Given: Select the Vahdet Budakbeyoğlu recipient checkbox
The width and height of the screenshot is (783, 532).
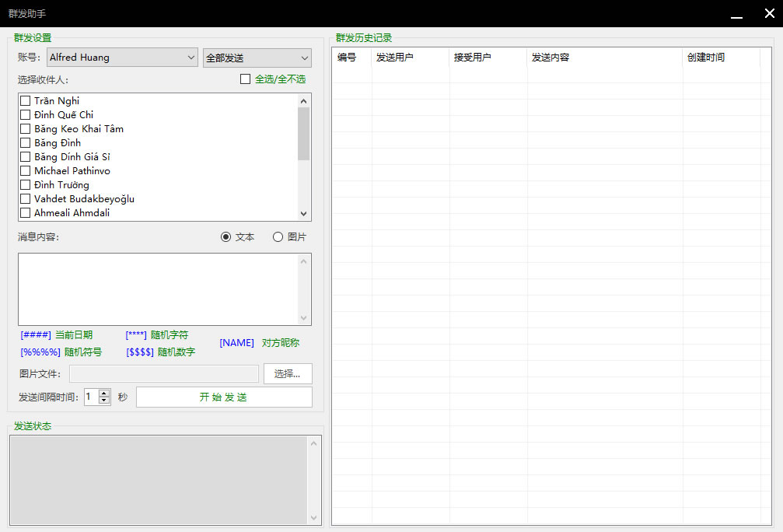Looking at the screenshot, I should coord(26,199).
